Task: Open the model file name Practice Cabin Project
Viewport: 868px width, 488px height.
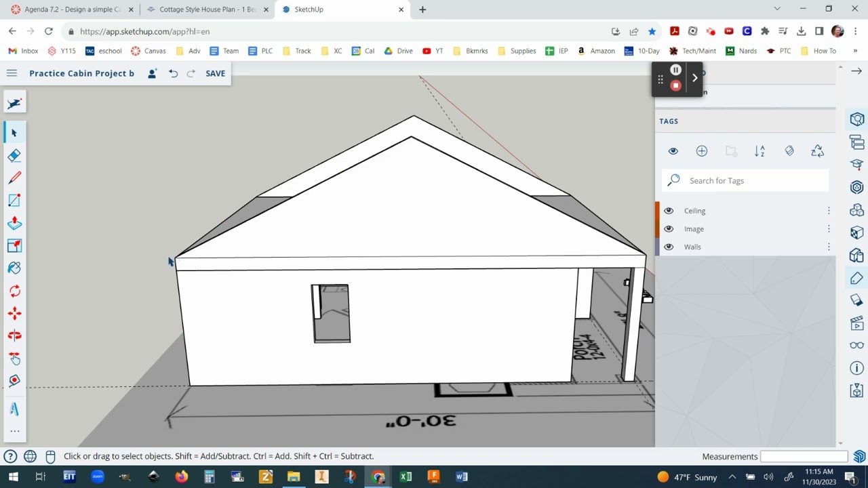Action: [x=81, y=73]
